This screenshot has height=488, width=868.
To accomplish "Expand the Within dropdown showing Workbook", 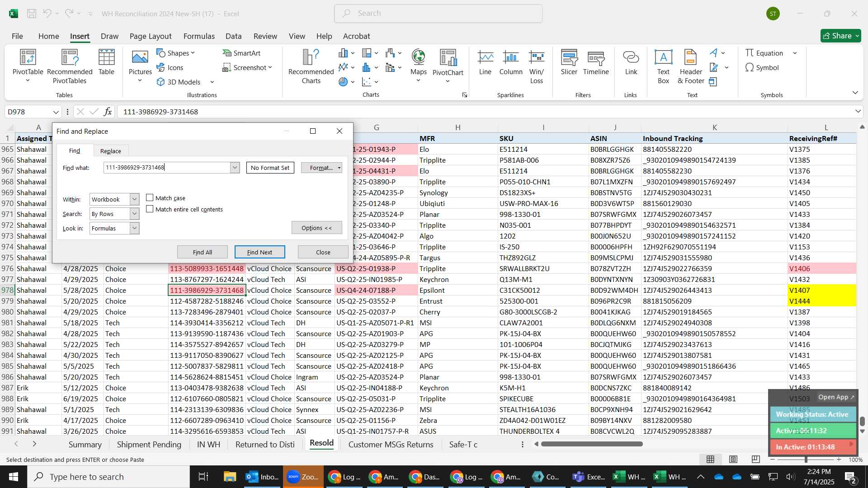I will 134,199.
